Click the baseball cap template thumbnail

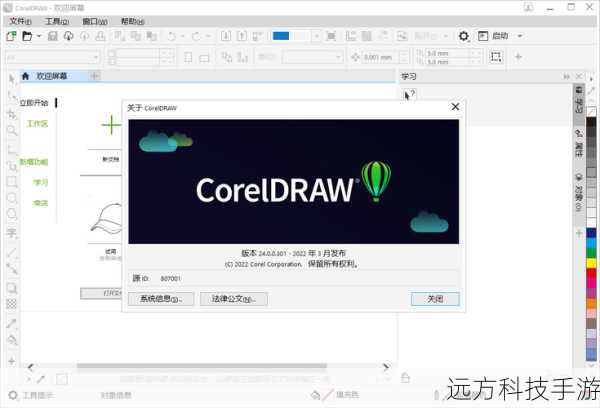point(106,217)
